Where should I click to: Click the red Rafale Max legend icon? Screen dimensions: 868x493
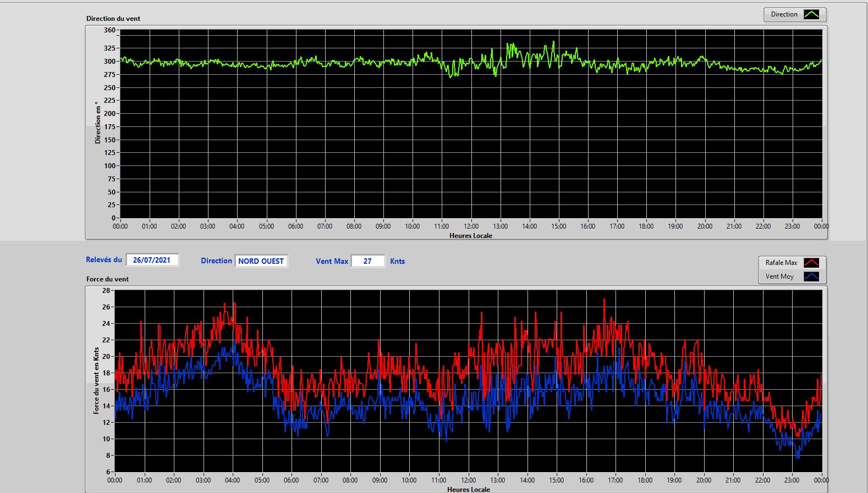pos(811,263)
